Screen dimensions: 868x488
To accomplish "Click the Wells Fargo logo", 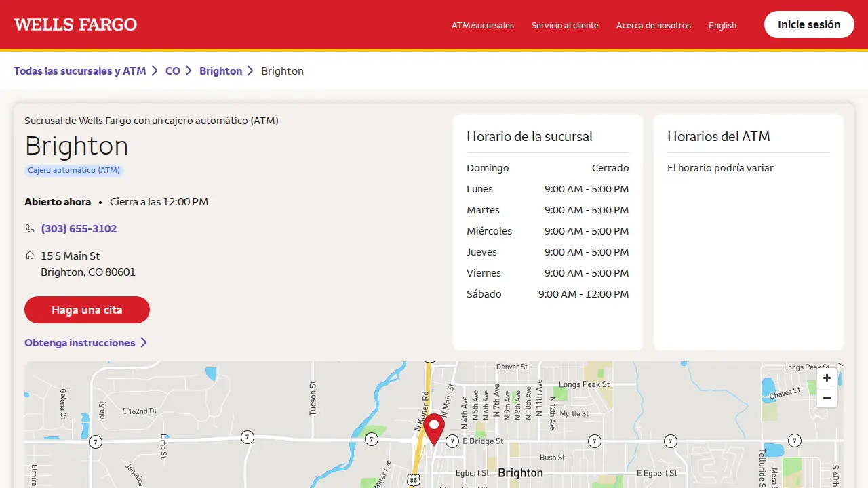I will coord(75,24).
